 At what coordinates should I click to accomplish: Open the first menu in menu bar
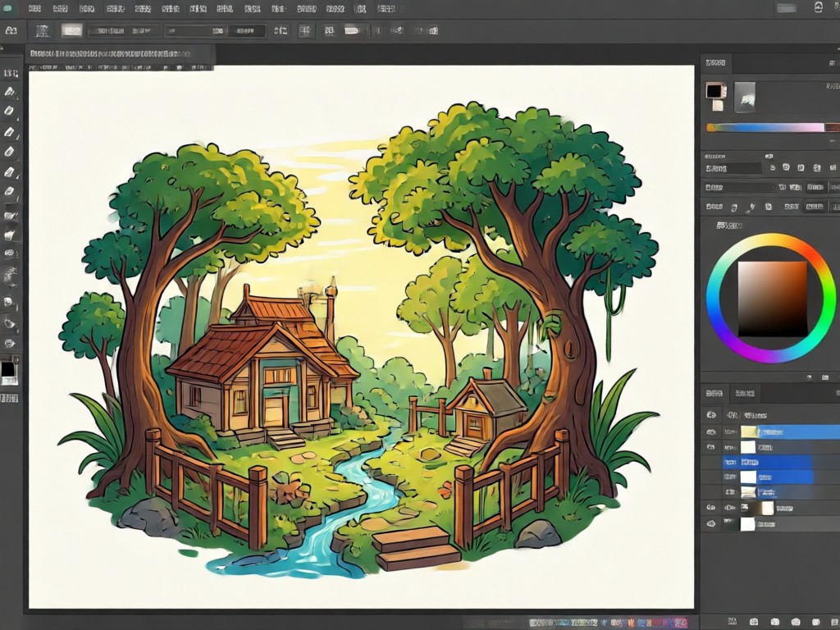34,8
